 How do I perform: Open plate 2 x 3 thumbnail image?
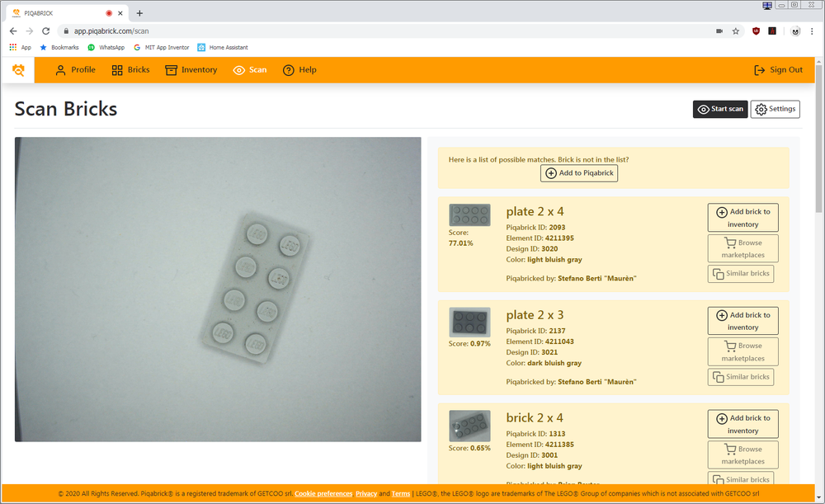pos(469,322)
